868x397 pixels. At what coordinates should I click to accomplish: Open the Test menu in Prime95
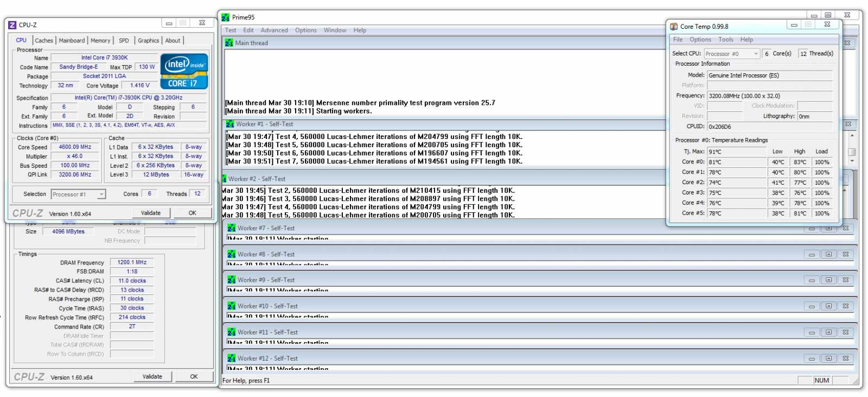(231, 30)
